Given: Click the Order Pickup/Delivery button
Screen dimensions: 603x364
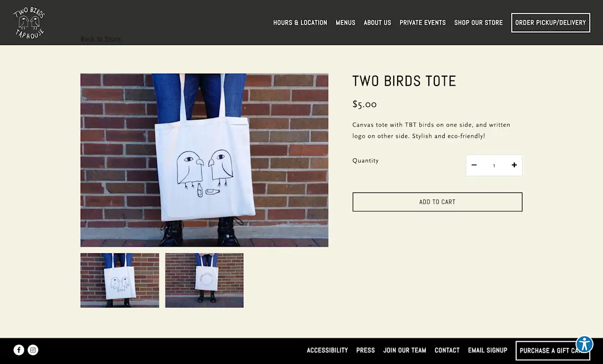Looking at the screenshot, I should pyautogui.click(x=551, y=23).
